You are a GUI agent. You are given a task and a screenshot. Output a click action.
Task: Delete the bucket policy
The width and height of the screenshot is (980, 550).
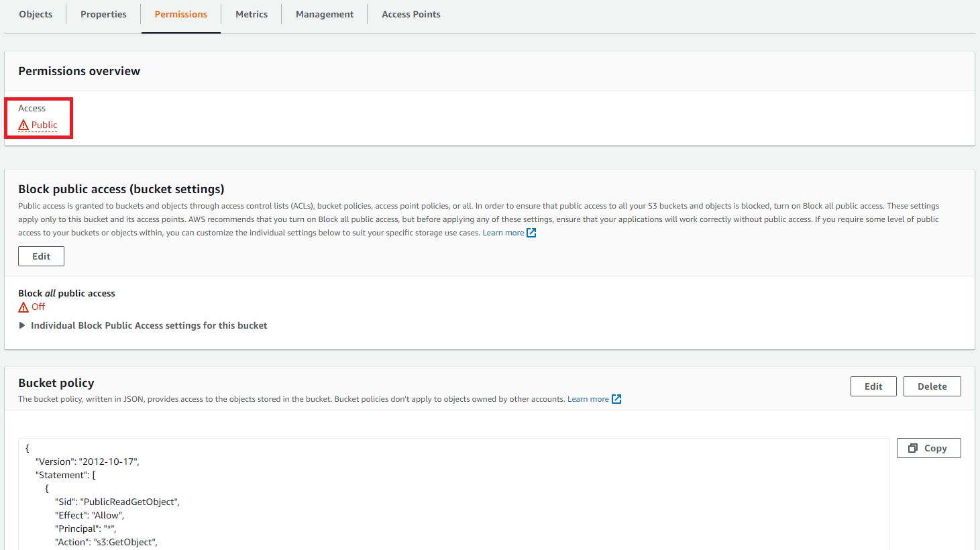932,386
